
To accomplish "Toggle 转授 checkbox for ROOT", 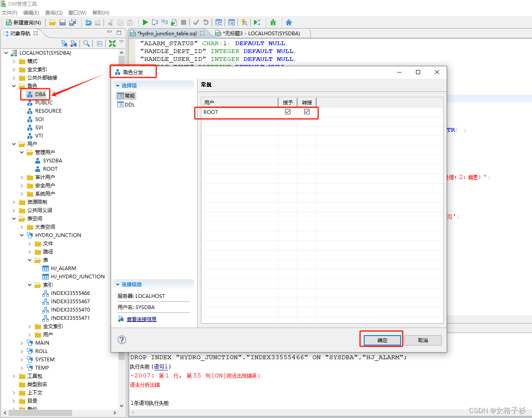I will click(x=307, y=112).
